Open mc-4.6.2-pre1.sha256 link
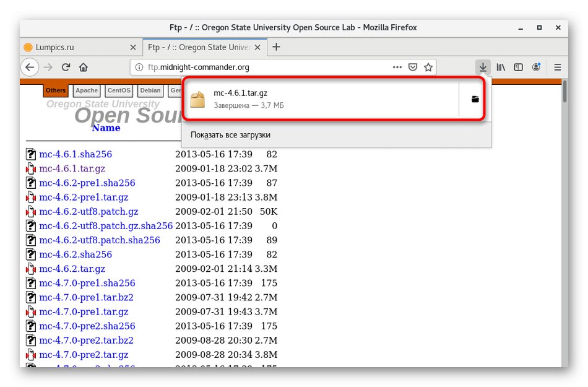The image size is (588, 387). click(87, 183)
